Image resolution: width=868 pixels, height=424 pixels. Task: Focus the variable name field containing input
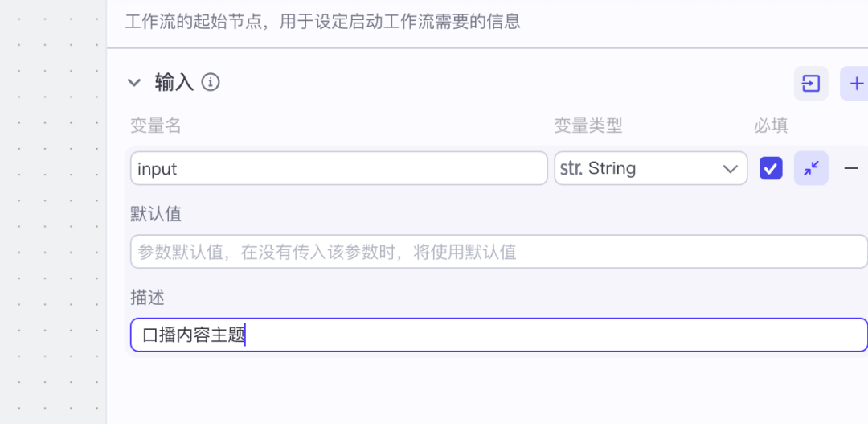pyautogui.click(x=339, y=168)
